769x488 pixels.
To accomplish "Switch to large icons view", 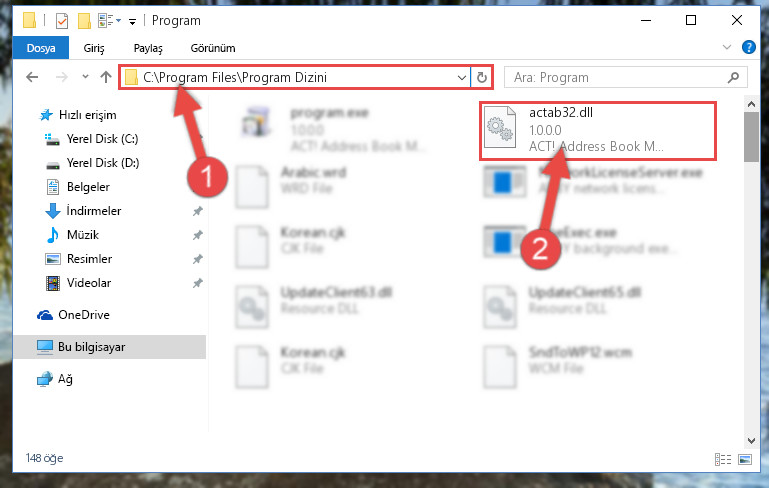I will pyautogui.click(x=744, y=460).
